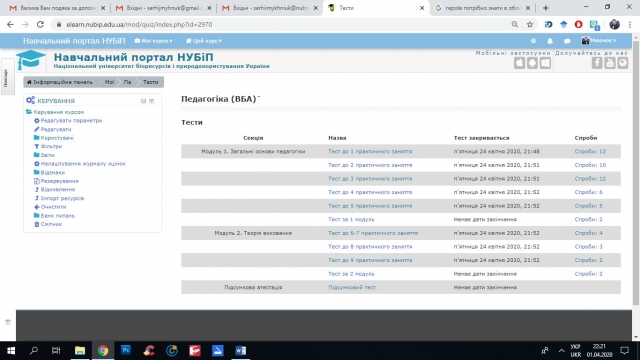The image size is (640, 360).
Task: Dock the Керування block to the side
Action: (x=151, y=101)
